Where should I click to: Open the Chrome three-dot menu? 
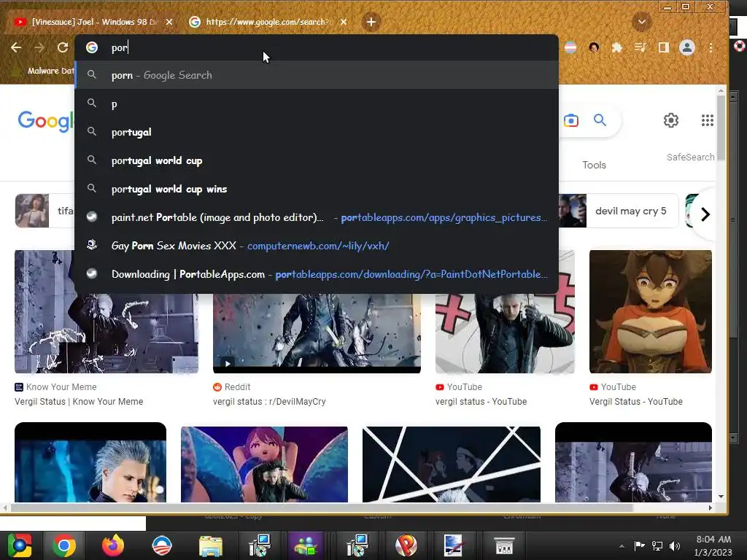tap(711, 47)
